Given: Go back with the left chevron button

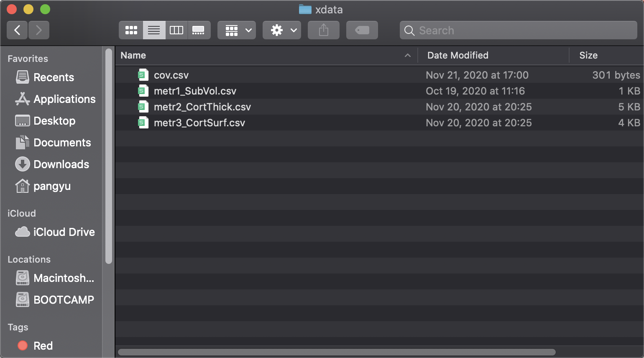Looking at the screenshot, I should 17,30.
